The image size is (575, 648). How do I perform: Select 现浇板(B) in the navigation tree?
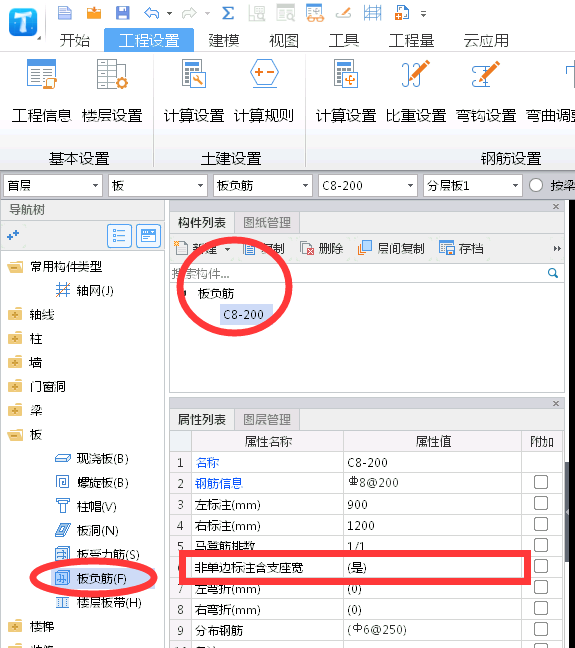coord(92,458)
